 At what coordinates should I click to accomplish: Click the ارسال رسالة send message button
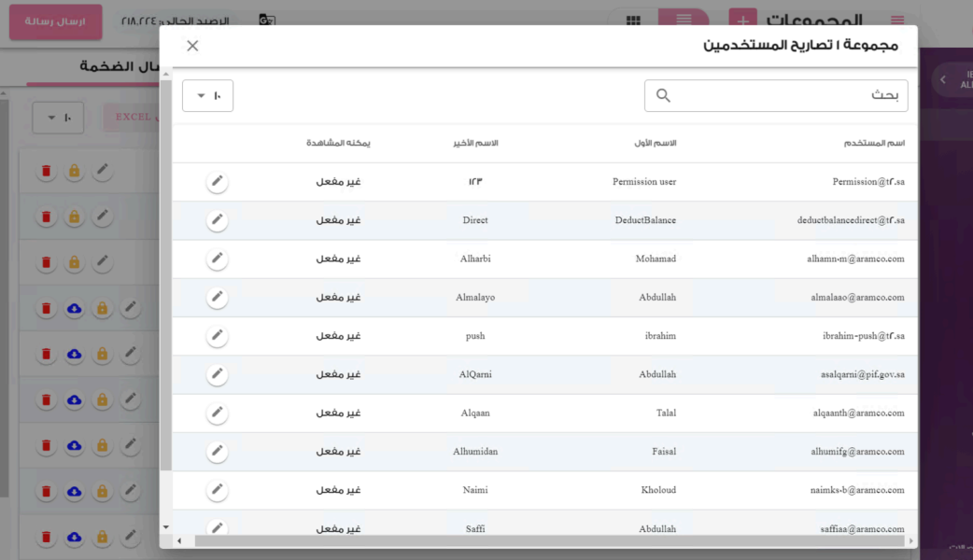pyautogui.click(x=56, y=21)
